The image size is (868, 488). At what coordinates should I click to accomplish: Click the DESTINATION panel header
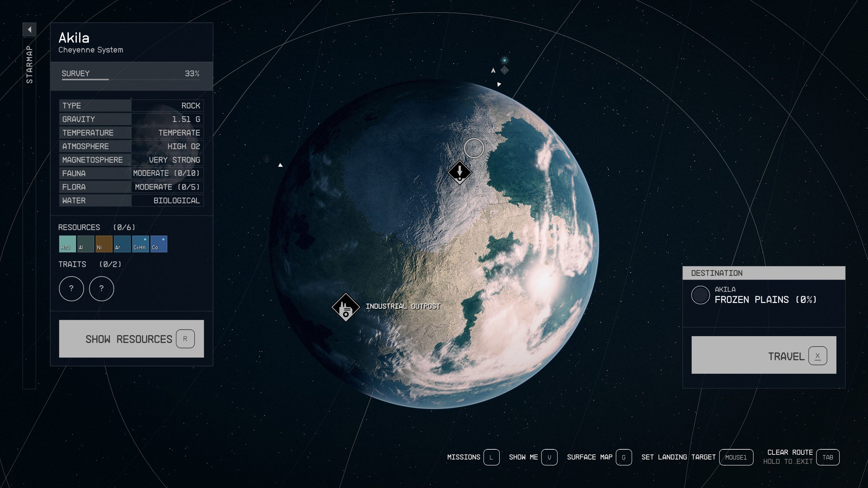coord(764,273)
